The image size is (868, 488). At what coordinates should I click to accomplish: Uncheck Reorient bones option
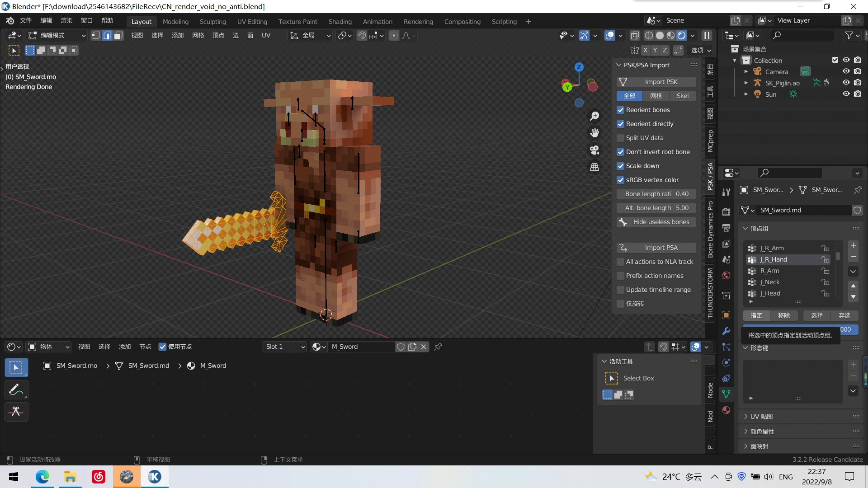(x=621, y=110)
